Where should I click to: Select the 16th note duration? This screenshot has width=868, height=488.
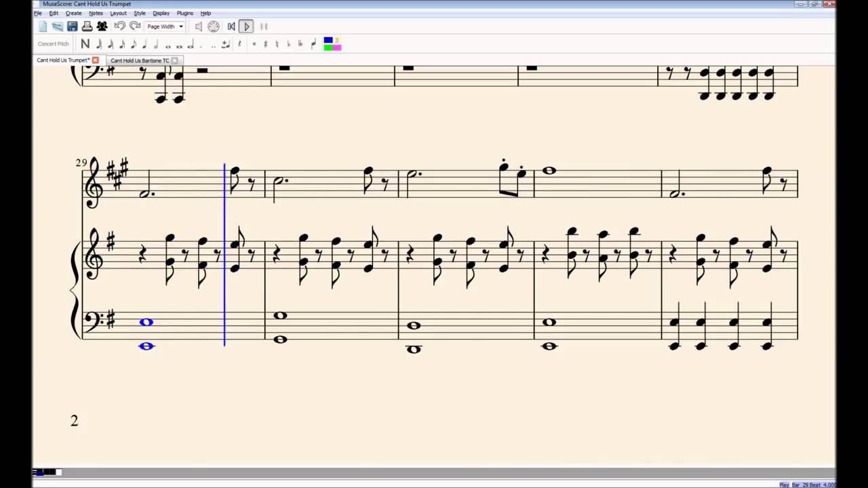[122, 44]
